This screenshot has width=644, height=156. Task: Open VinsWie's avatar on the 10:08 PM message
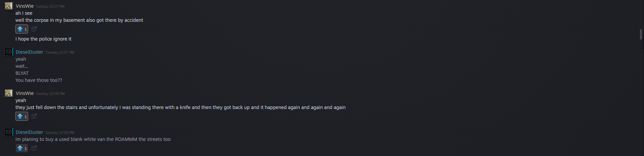pyautogui.click(x=9, y=93)
